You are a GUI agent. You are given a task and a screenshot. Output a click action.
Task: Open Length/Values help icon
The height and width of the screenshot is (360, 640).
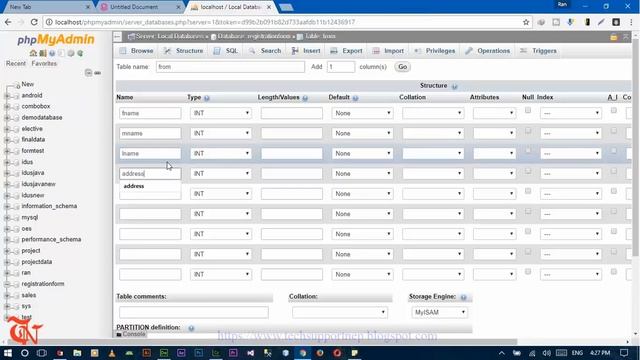[305, 98]
